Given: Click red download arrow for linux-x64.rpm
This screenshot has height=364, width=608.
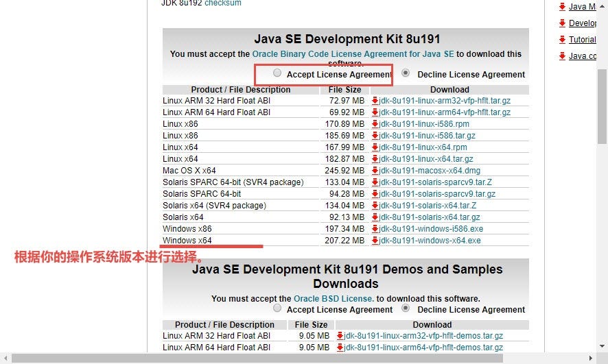Looking at the screenshot, I should coord(375,147).
